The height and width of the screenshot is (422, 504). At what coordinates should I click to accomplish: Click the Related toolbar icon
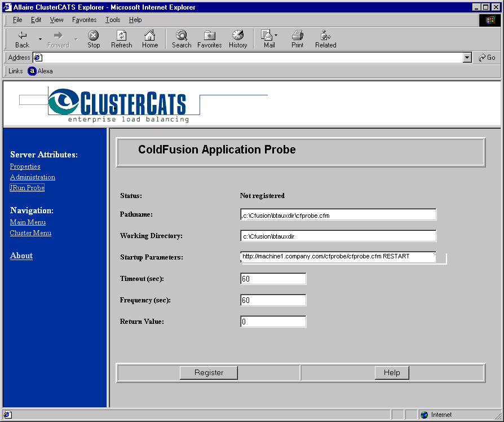pos(326,39)
